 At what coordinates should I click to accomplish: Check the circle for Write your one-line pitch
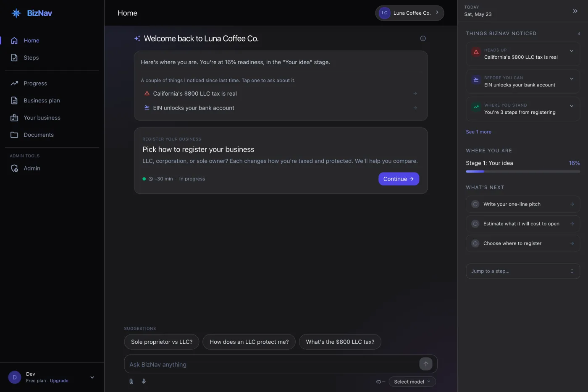point(475,204)
